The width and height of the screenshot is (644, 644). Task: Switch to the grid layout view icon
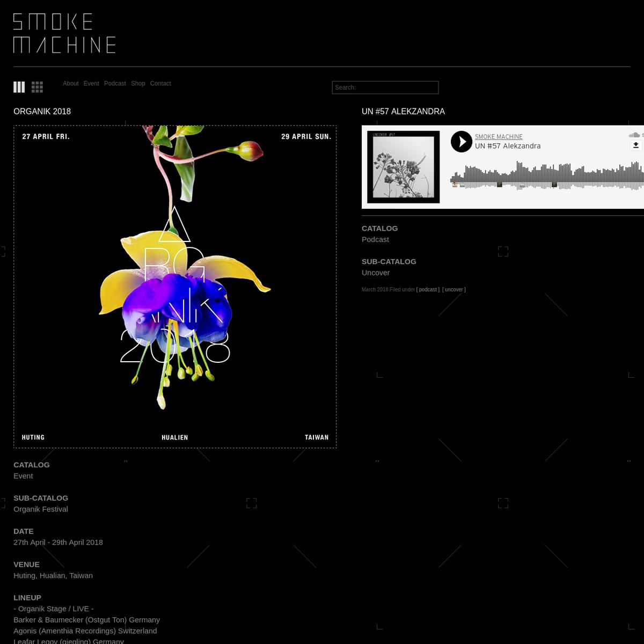[x=37, y=87]
